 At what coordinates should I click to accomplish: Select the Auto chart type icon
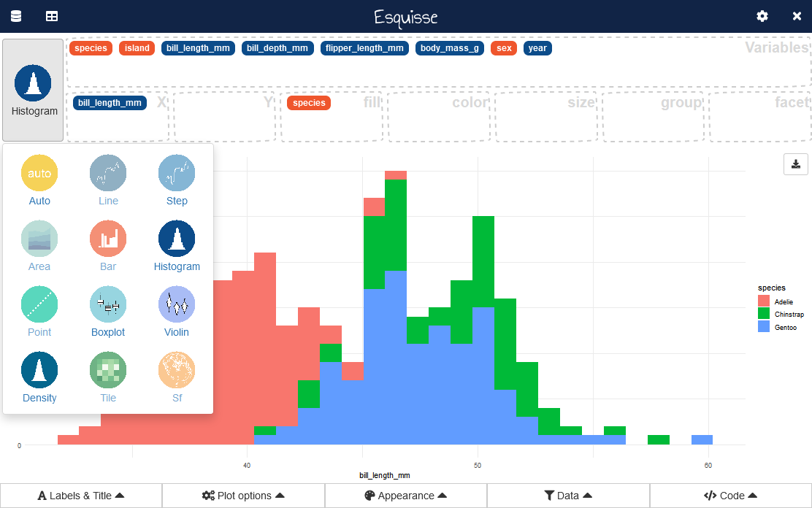click(x=39, y=173)
